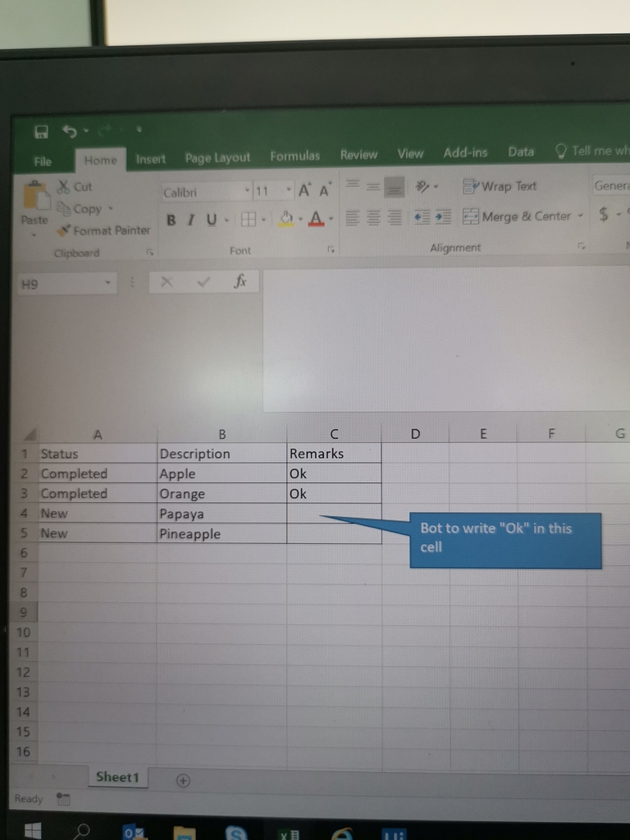The image size is (630, 840).
Task: Switch to the Data tab
Action: click(x=521, y=152)
